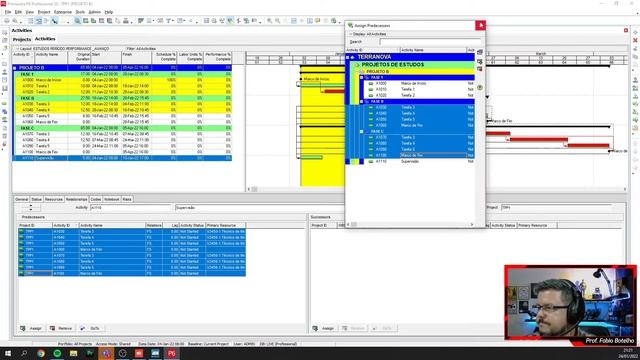Collapse FASE C group in Assign Predecessors
Image resolution: width=640 pixels, height=360 pixels.
pos(361,131)
